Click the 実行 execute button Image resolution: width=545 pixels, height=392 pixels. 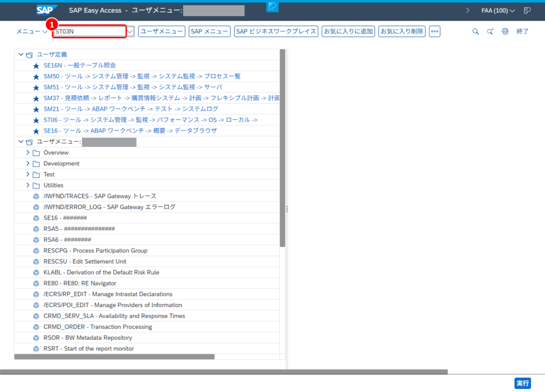(523, 383)
